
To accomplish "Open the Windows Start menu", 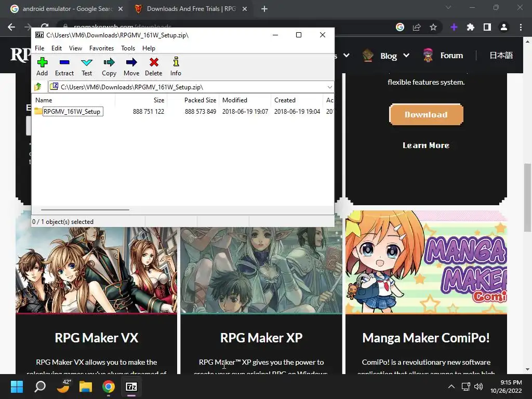I will point(17,387).
